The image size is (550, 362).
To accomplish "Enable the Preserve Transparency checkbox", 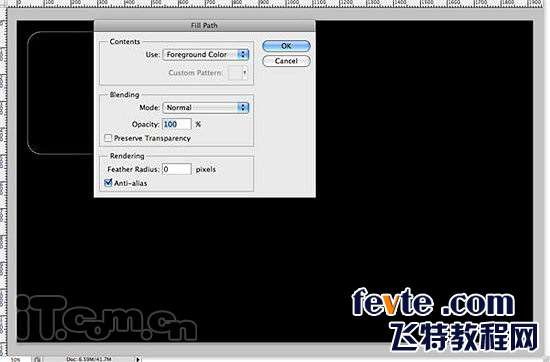I will click(x=108, y=138).
